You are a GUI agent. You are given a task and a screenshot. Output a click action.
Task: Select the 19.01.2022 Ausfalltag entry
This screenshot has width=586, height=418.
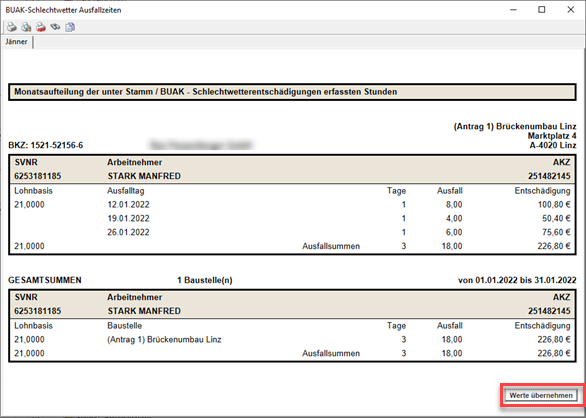click(128, 218)
